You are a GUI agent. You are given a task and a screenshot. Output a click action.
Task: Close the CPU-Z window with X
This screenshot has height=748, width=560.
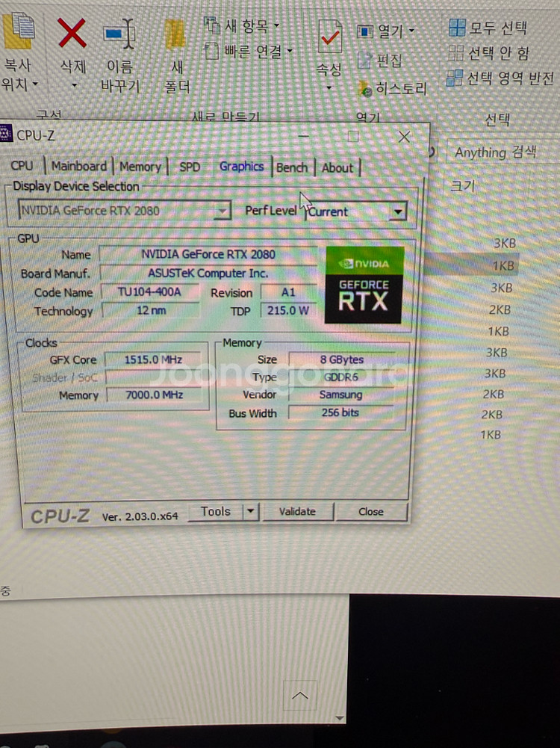(404, 137)
